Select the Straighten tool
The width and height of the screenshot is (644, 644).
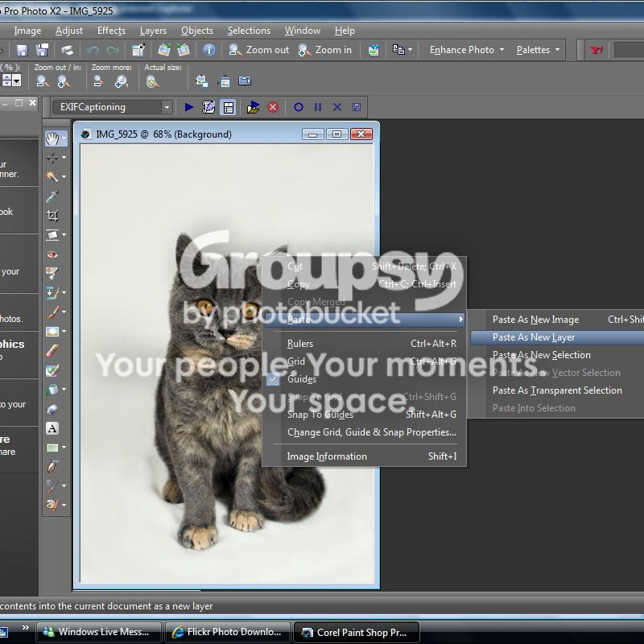pos(52,235)
